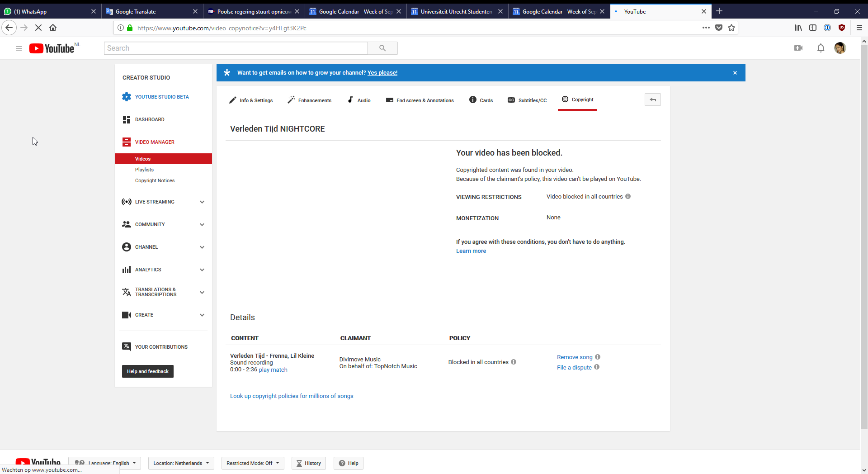The width and height of the screenshot is (868, 474).
Task: Click the back arrow button in video editor
Action: click(652, 100)
